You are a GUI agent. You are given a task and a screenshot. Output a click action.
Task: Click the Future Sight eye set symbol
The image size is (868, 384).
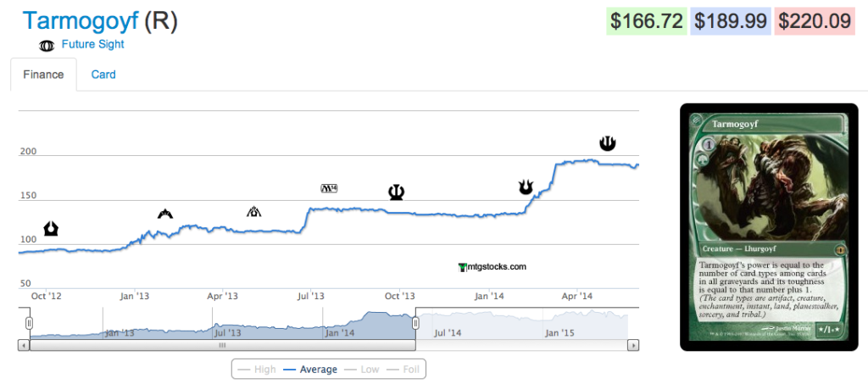tap(47, 46)
